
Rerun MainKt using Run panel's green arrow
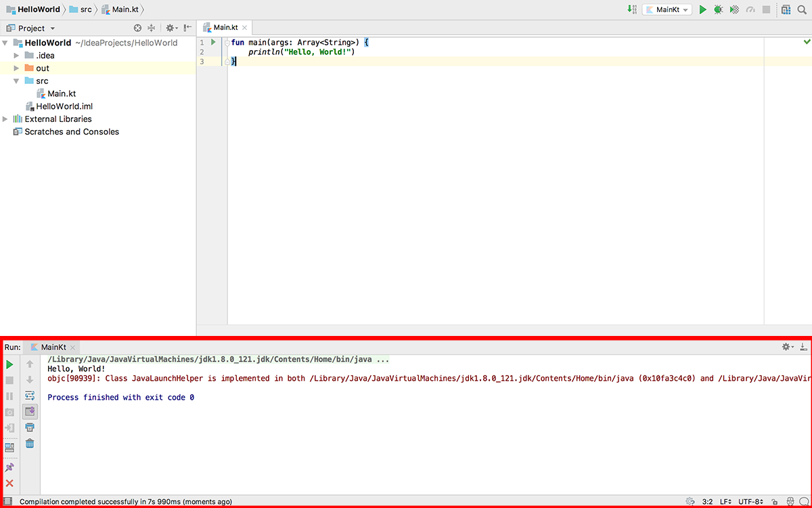pyautogui.click(x=9, y=364)
